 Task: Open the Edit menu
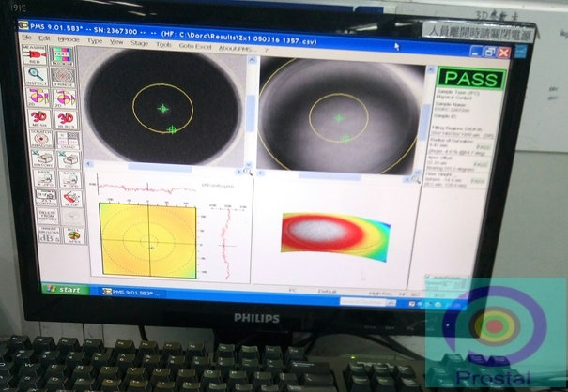pyautogui.click(x=44, y=38)
